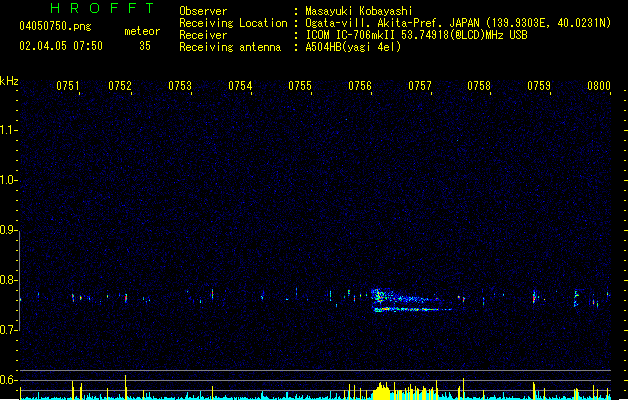Click the kHz axis unit label
This screenshot has width=629, height=400.
click(9, 81)
